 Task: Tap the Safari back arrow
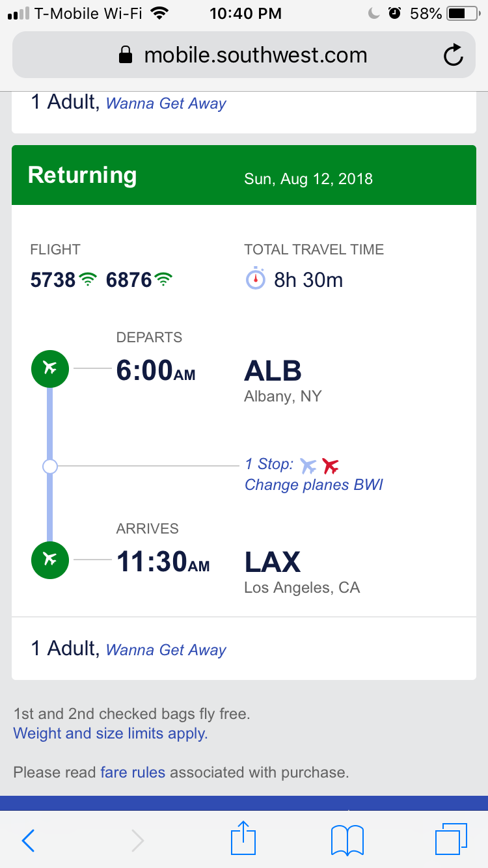(29, 840)
